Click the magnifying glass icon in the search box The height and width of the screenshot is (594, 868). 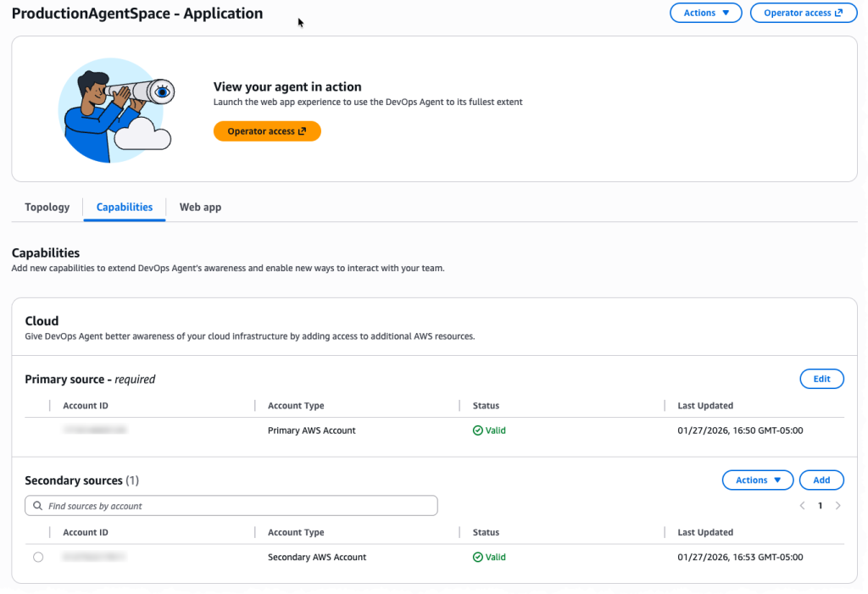(x=37, y=505)
